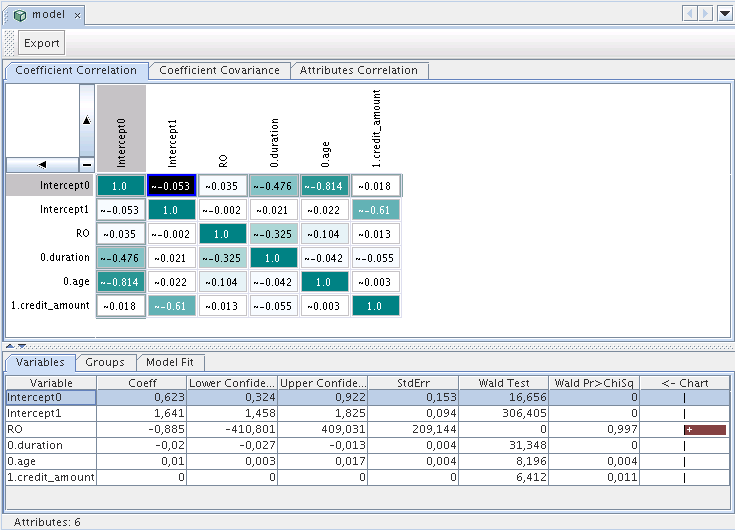Select the 1.credit_amount row header in matrix
735x530 pixels.
[50, 306]
